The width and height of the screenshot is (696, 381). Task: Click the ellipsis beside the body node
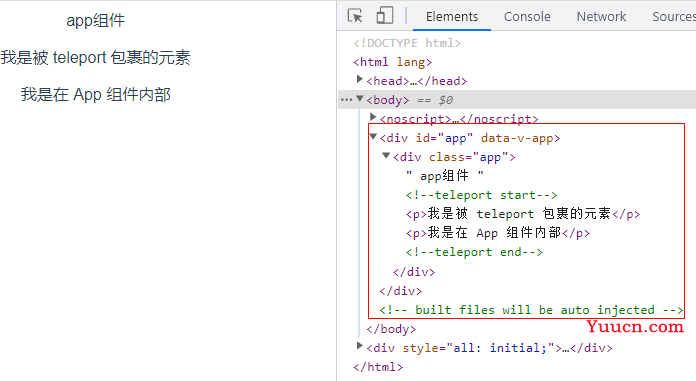pos(346,100)
